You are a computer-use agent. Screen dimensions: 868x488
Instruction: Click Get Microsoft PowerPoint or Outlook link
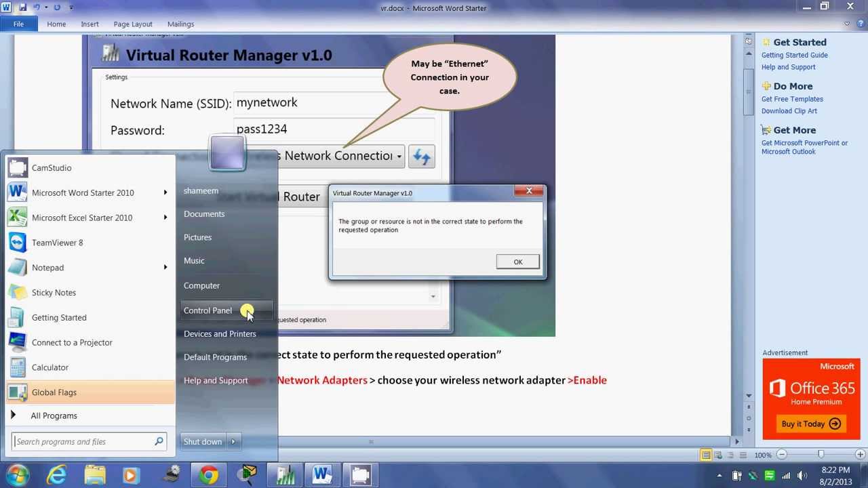coord(804,147)
